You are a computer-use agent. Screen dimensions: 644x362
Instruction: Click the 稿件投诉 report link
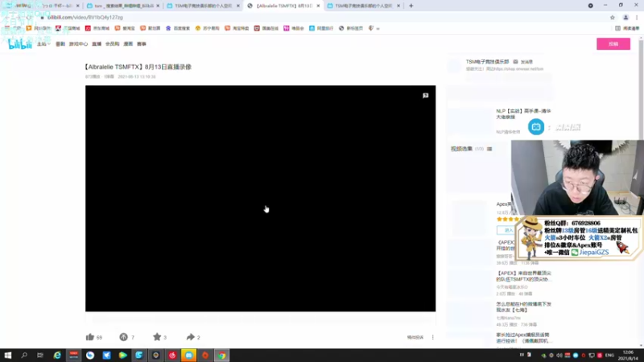tap(415, 337)
